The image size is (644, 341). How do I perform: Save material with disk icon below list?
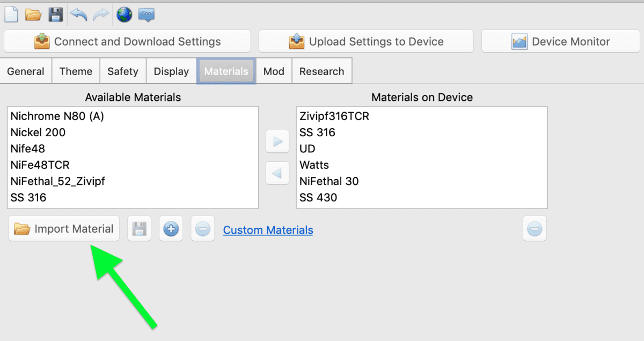click(x=140, y=229)
